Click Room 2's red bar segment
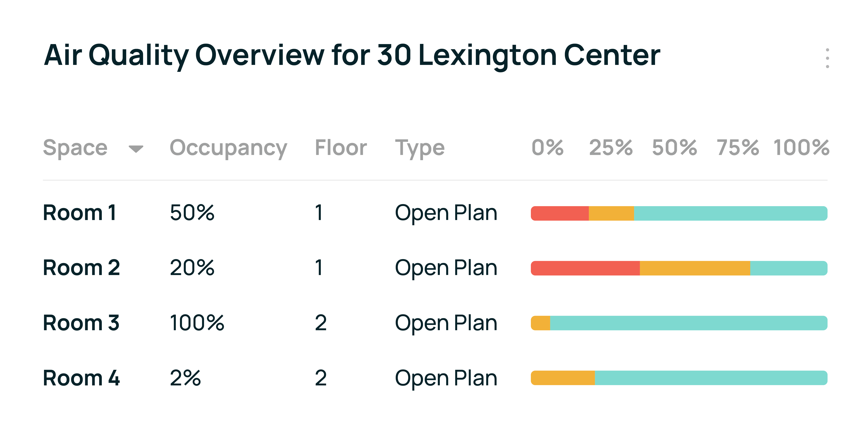The image size is (868, 434). (x=585, y=268)
